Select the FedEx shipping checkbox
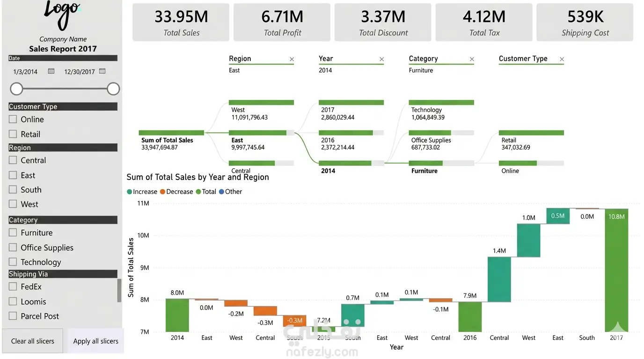The width and height of the screenshot is (644, 359). (13, 287)
